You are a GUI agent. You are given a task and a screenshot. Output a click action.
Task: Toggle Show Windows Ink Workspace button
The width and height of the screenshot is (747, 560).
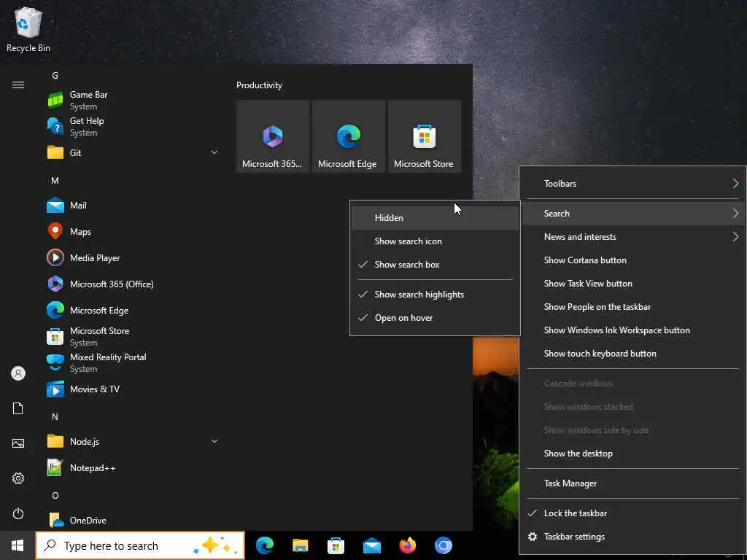632,330
